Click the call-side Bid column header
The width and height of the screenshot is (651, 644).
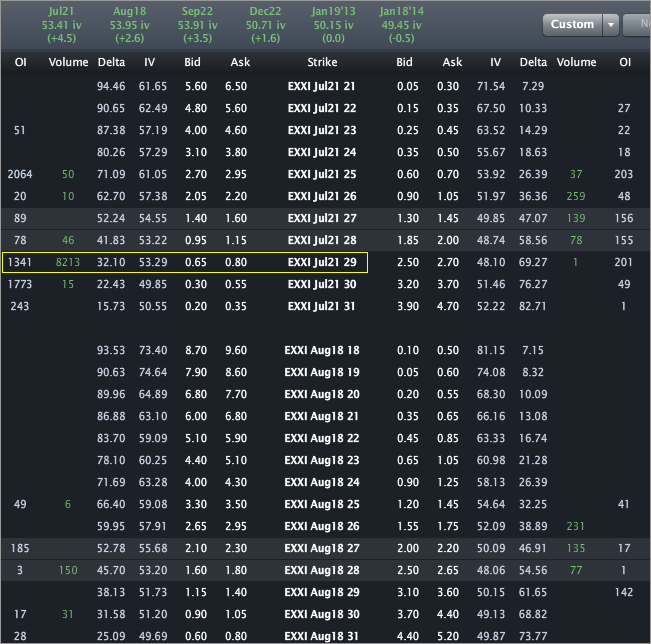pos(192,62)
